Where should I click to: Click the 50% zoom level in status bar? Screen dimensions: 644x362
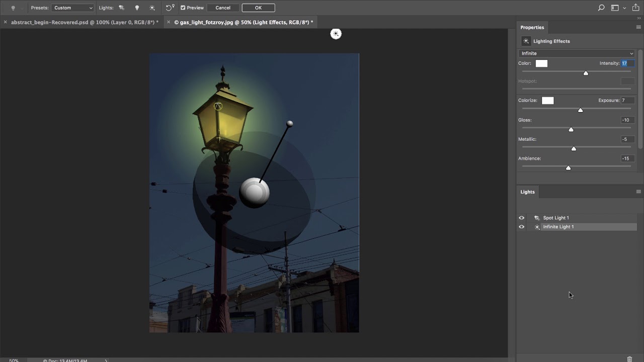[x=14, y=360]
